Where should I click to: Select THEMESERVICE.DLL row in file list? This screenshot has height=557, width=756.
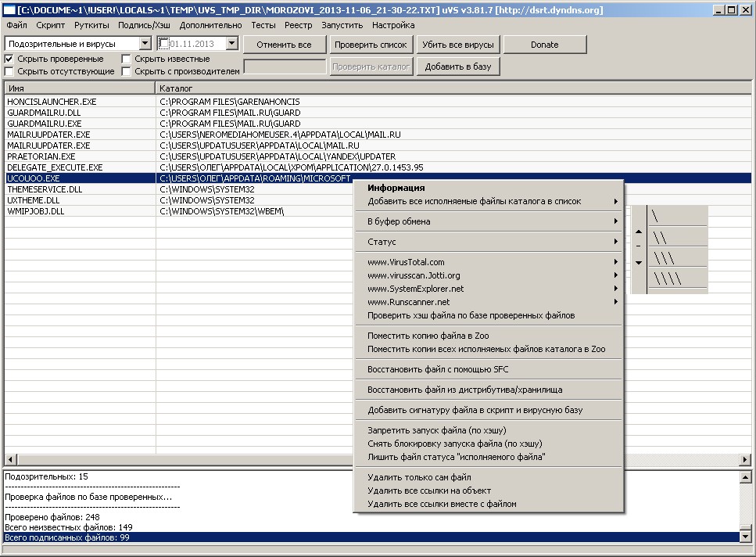point(45,189)
